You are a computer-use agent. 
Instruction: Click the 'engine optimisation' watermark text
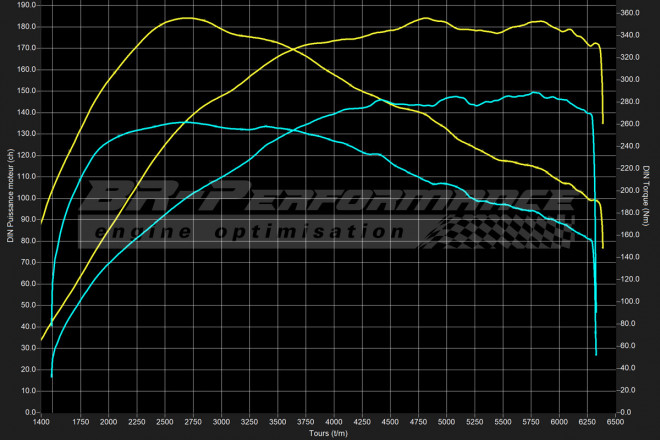pos(250,232)
